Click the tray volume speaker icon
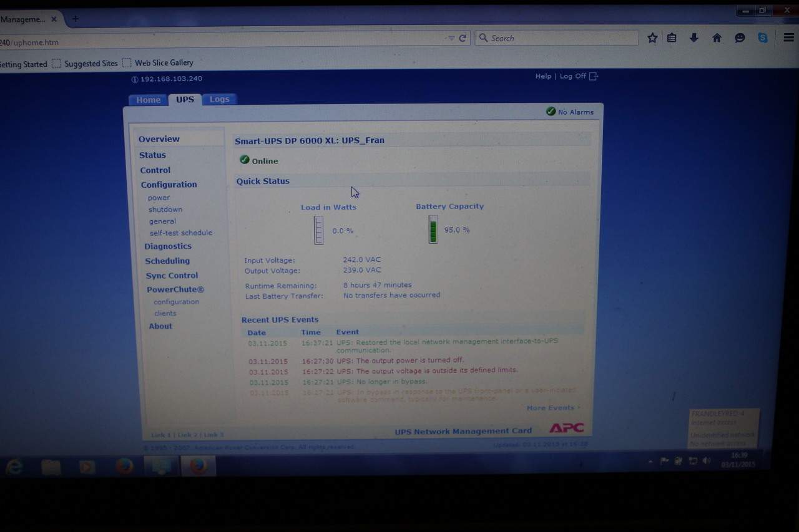Image resolution: width=799 pixels, height=532 pixels. (x=707, y=460)
